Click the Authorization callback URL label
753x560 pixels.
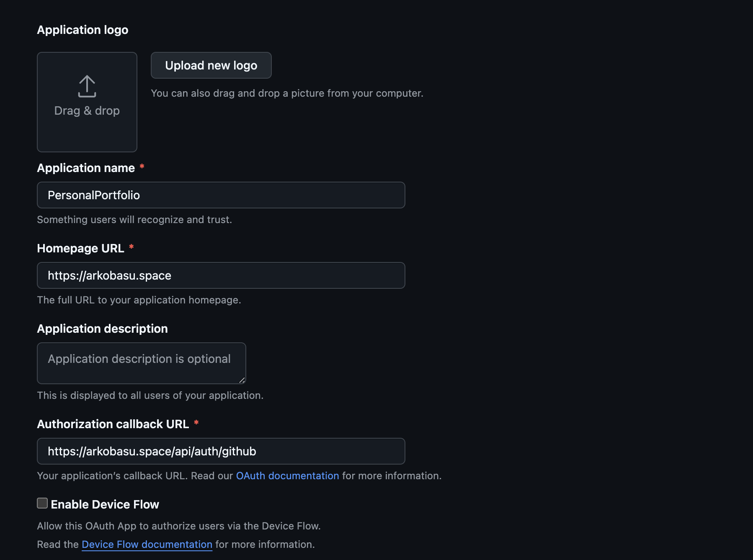[113, 424]
